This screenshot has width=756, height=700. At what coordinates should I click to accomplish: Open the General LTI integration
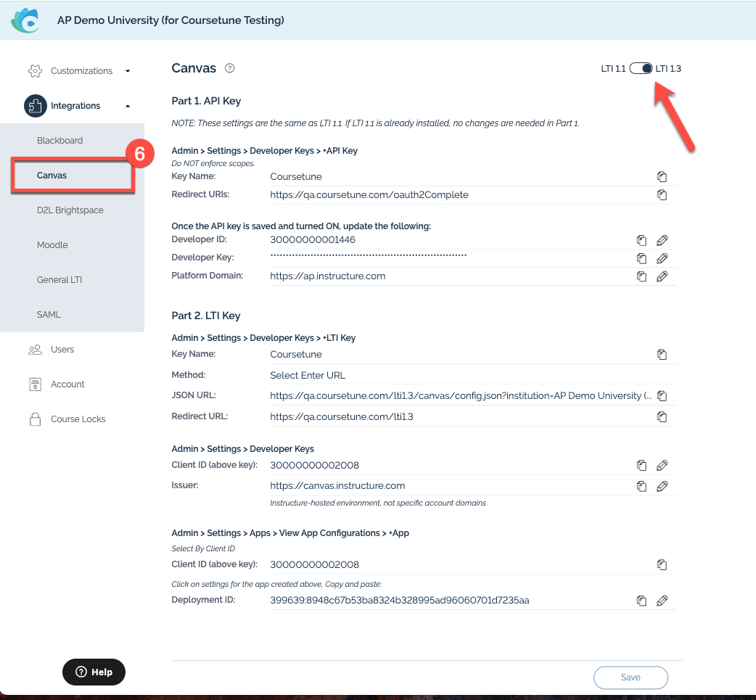pyautogui.click(x=59, y=279)
